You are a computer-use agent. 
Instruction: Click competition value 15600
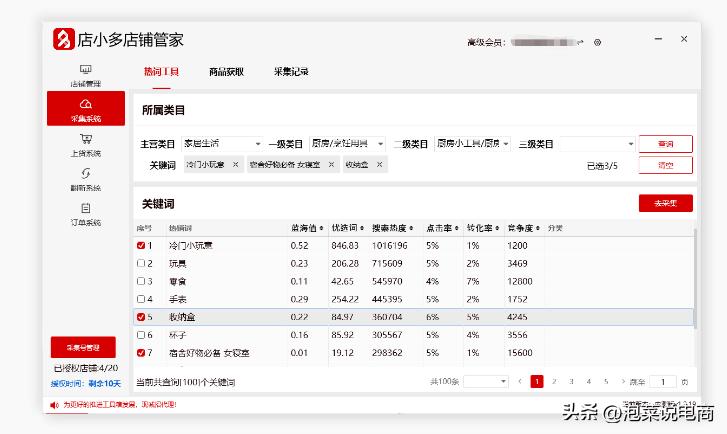[520, 353]
